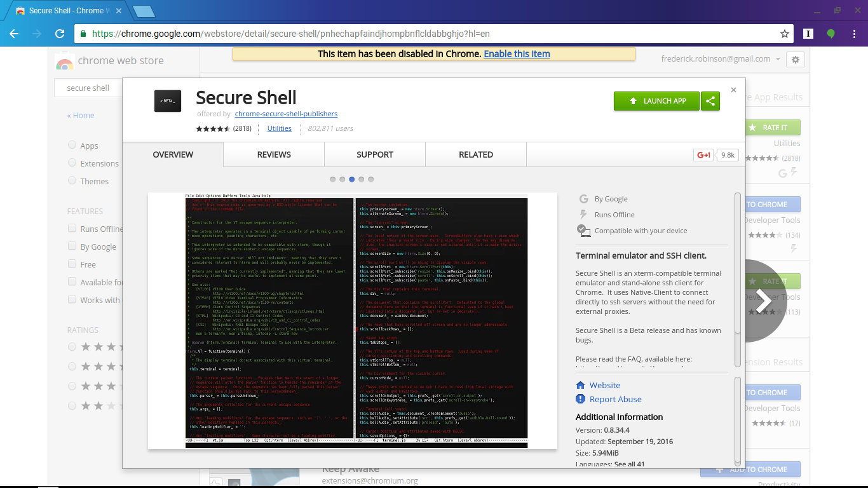Click the By Google G icon

[x=583, y=198]
